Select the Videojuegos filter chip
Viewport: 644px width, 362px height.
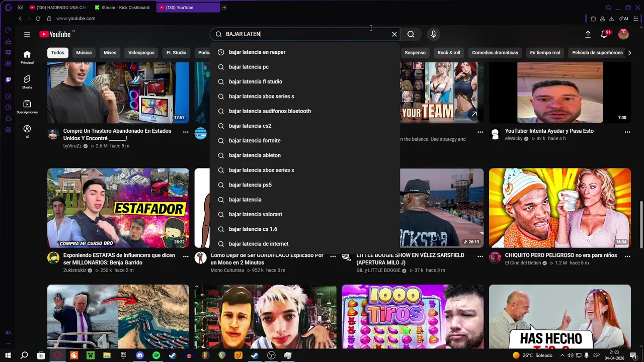point(141,53)
